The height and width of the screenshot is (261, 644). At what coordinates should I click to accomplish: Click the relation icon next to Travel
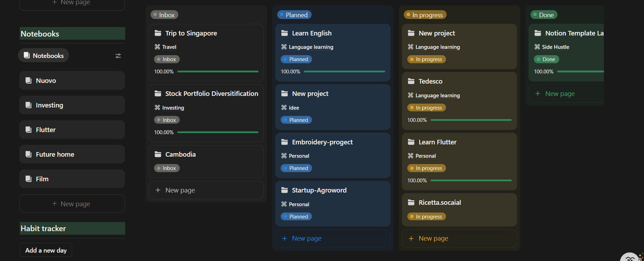point(157,47)
